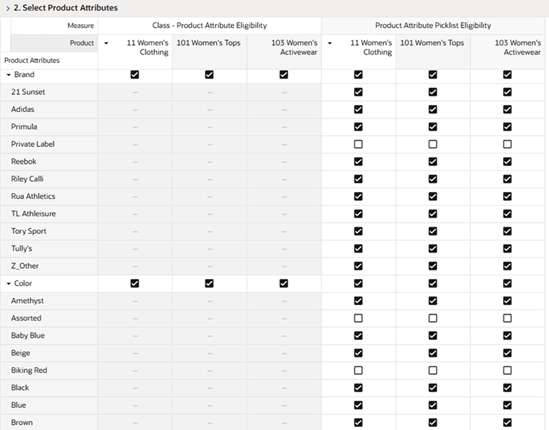The height and width of the screenshot is (430, 549).
Task: Uncheck Color for Class 103 Women's Activewear
Action: click(284, 283)
